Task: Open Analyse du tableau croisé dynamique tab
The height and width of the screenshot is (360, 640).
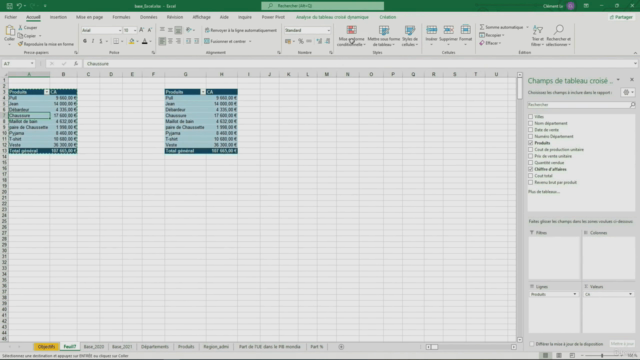Action: click(332, 17)
